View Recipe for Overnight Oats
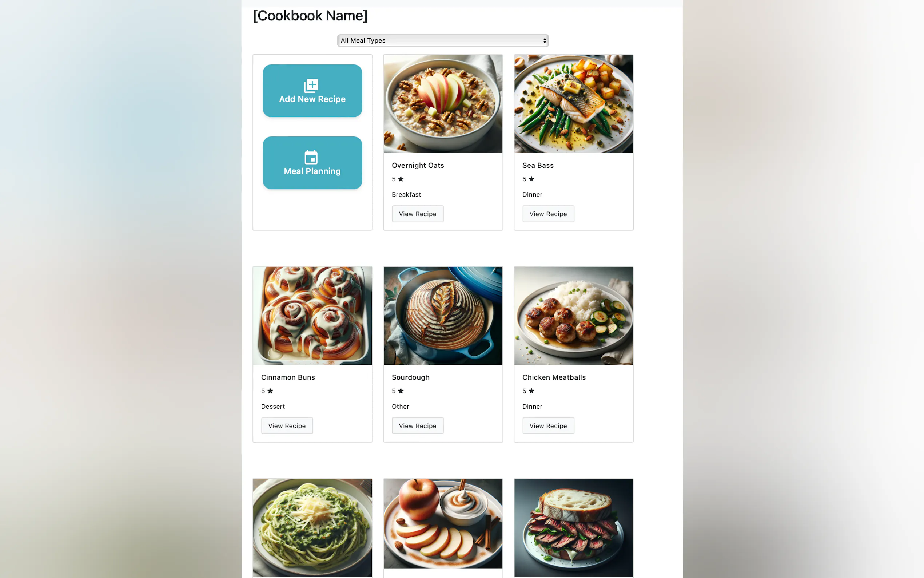The height and width of the screenshot is (578, 924). click(x=418, y=214)
